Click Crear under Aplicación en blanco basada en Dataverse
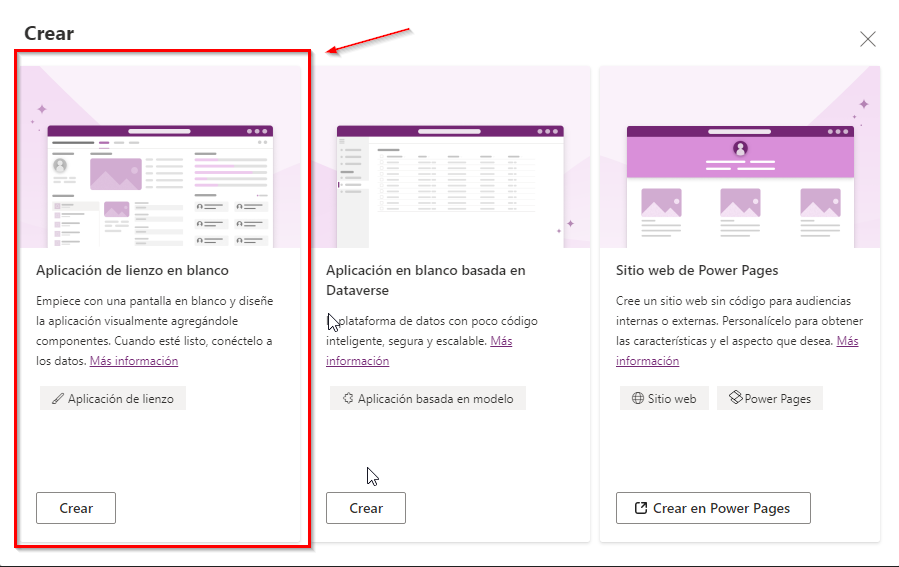 pyautogui.click(x=366, y=508)
